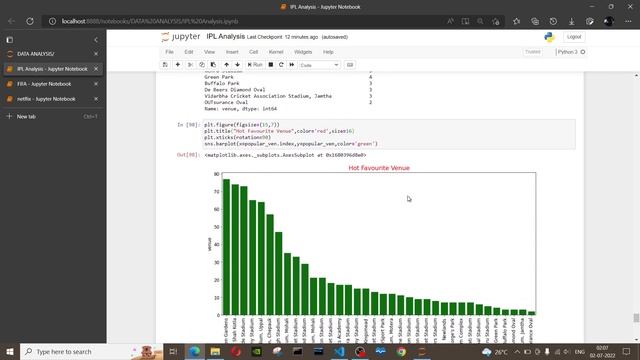Refresh the page in Edge
The width and height of the screenshot is (640, 360).
(30, 21)
